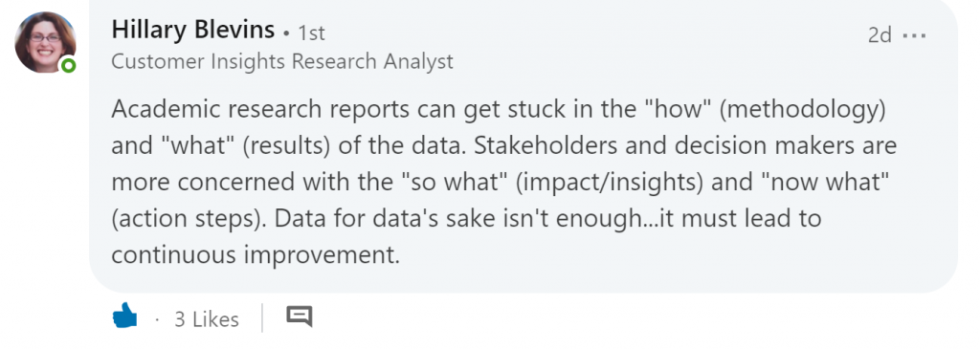Open Hillary Blevins' profile photo

coord(44,42)
